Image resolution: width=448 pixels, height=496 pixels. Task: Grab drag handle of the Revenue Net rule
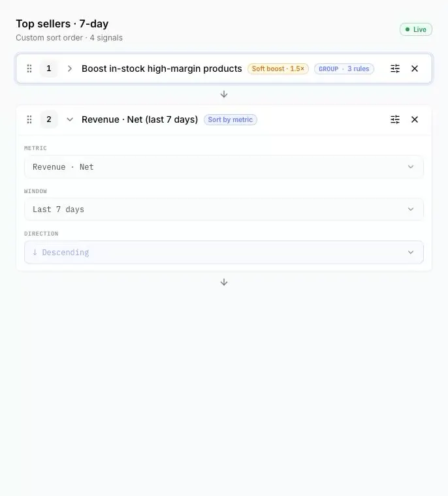[x=29, y=119]
